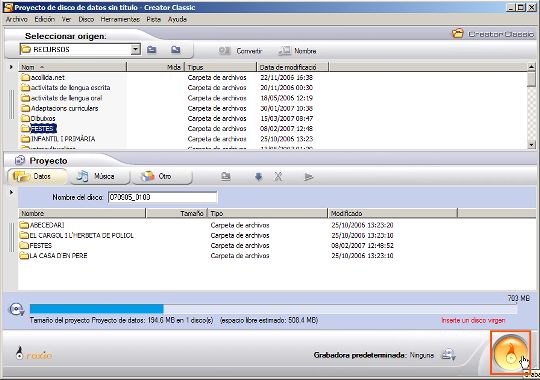This screenshot has height=380, width=540.
Task: Sort source list by Mida column
Action: pyautogui.click(x=156, y=67)
